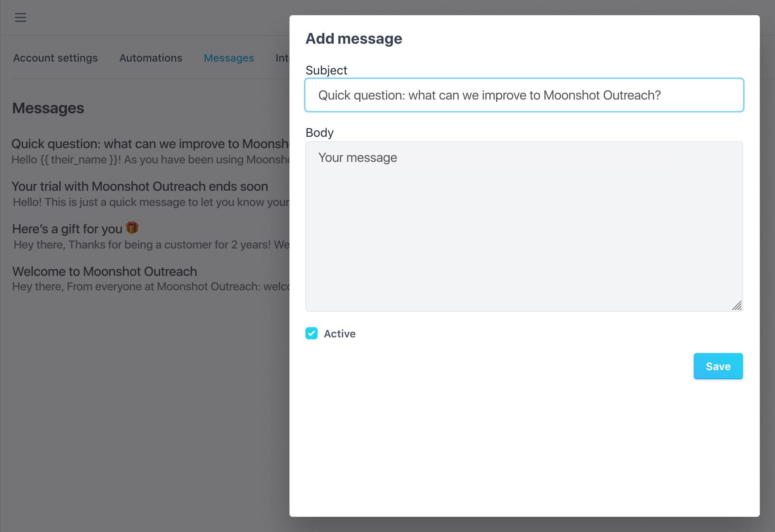Image resolution: width=775 pixels, height=532 pixels.
Task: Click into the Body message textarea
Action: click(524, 226)
